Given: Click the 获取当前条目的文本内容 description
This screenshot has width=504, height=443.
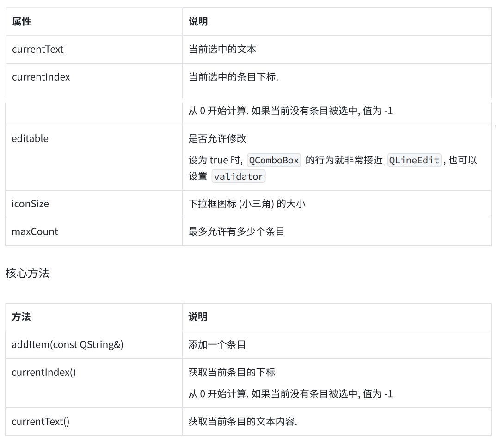Looking at the screenshot, I should click(243, 422).
